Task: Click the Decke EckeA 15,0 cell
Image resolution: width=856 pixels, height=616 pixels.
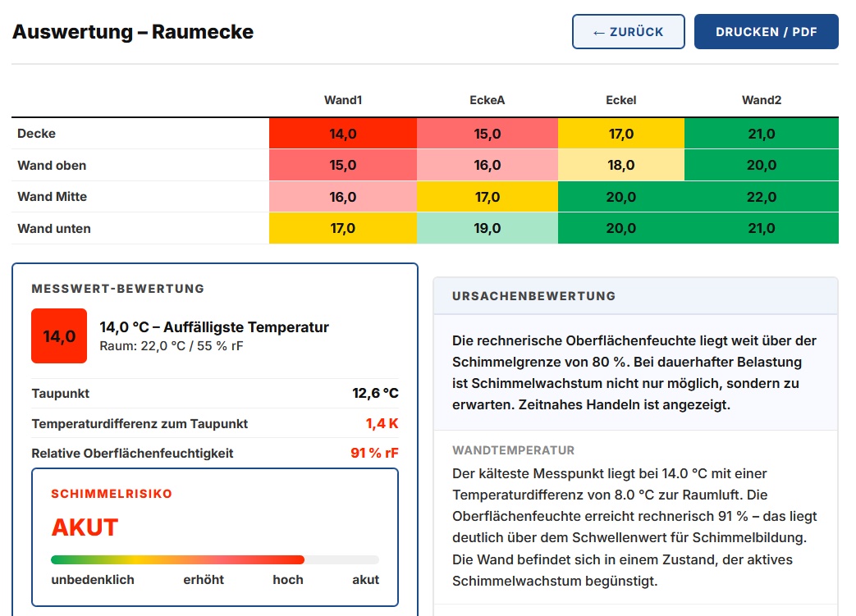Action: coord(487,134)
